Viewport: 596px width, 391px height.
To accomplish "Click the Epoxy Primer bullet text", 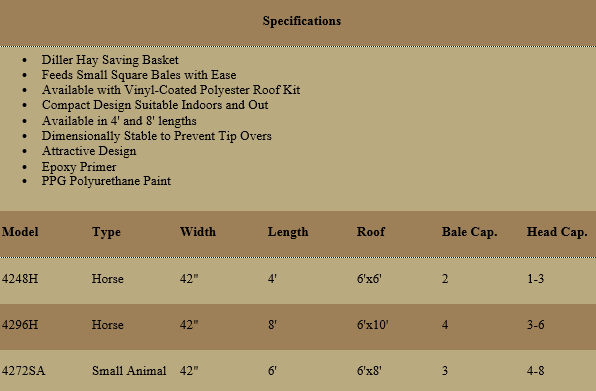I will click(79, 167).
